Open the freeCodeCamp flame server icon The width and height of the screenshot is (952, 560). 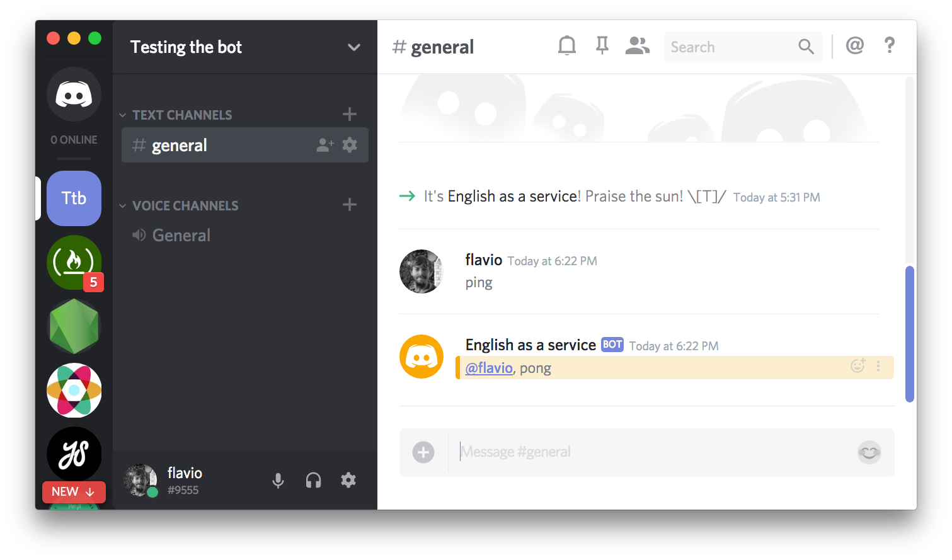pyautogui.click(x=74, y=262)
